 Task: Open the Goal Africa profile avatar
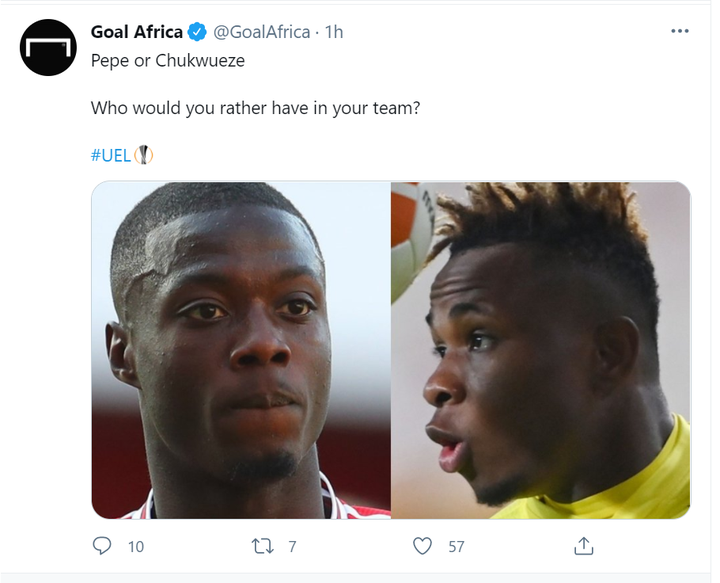tap(48, 47)
